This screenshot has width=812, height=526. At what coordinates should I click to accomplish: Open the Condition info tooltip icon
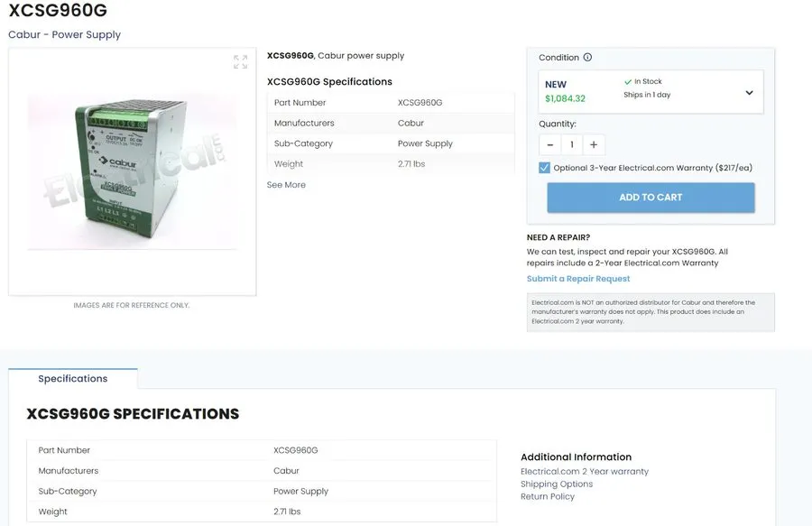pos(587,58)
